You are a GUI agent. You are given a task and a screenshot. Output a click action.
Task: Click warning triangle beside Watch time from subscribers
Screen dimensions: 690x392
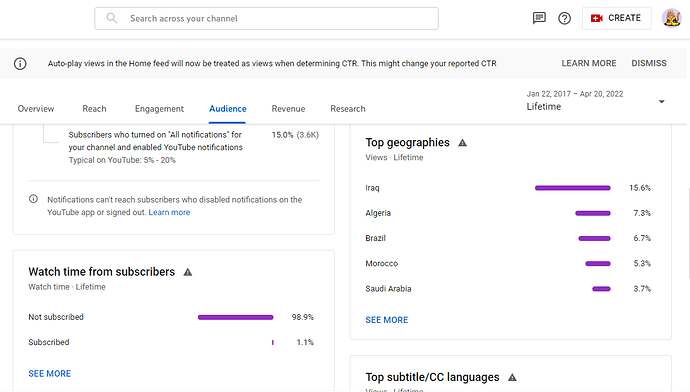[x=188, y=272]
